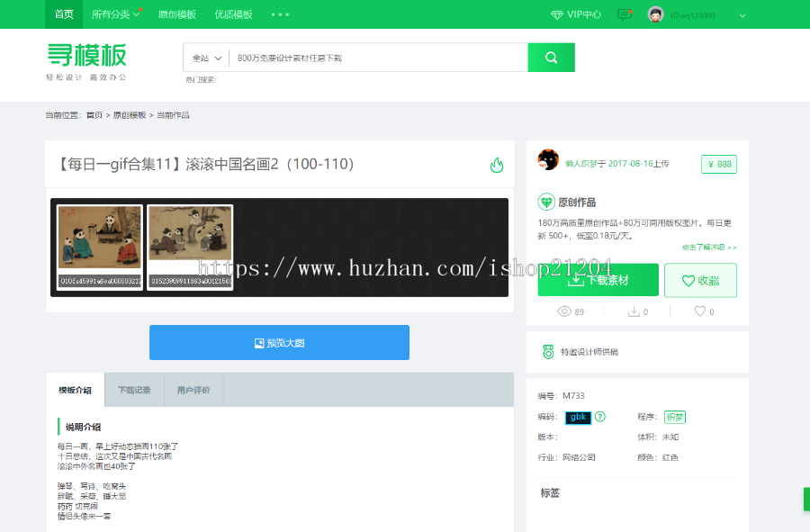Viewport: 810px width, 532px height.
Task: Click the ID:wq123000 username text
Action: pyautogui.click(x=693, y=15)
